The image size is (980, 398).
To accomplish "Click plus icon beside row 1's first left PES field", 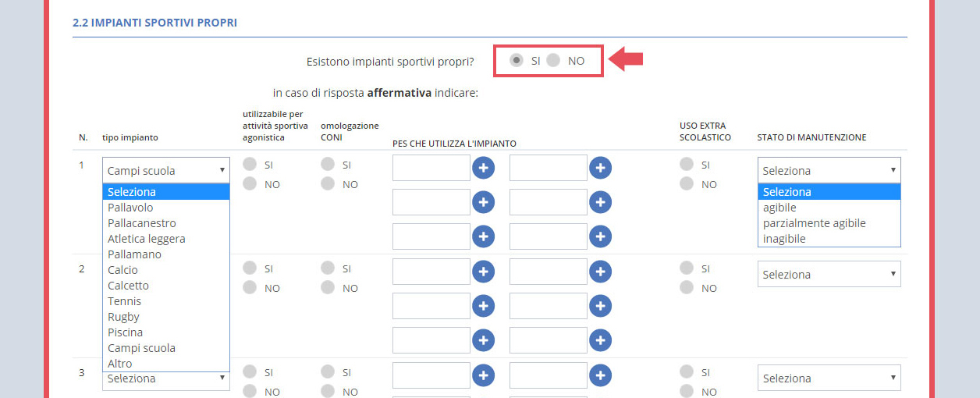I will [x=483, y=168].
